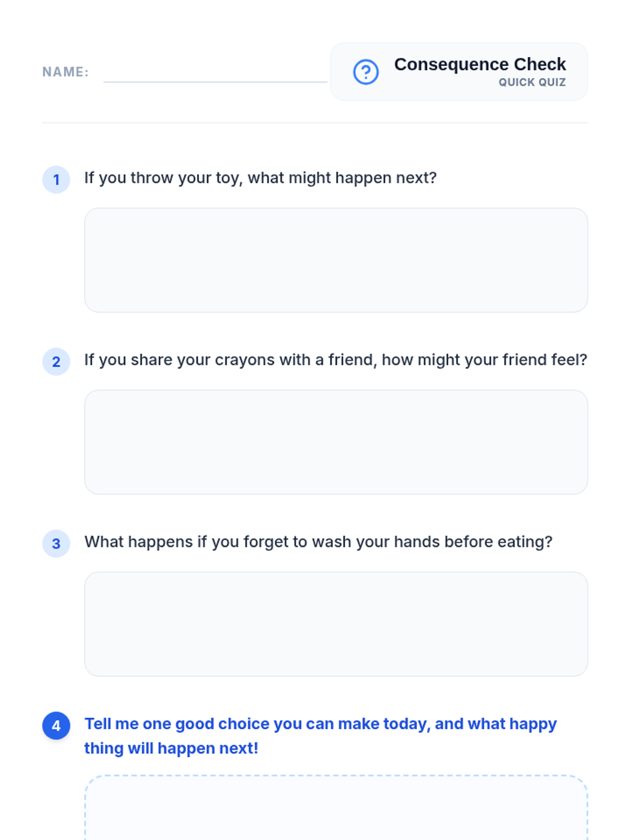Click the question mark circle icon

[x=366, y=72]
